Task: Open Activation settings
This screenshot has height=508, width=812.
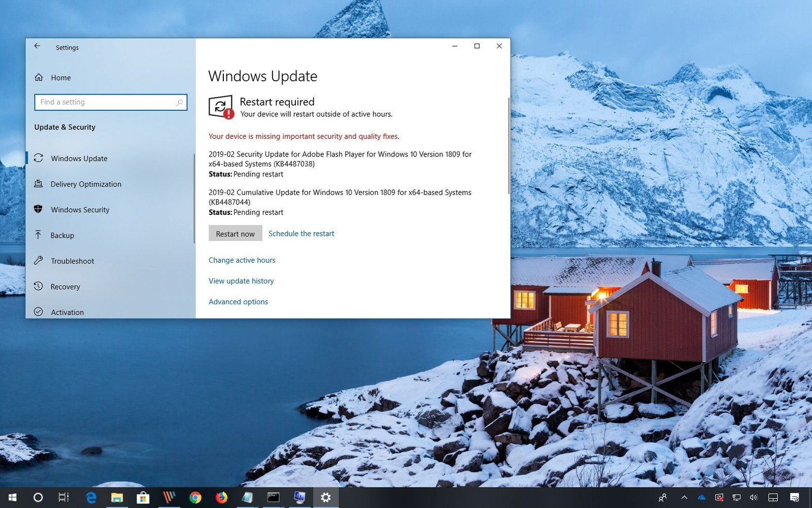Action: pos(66,312)
